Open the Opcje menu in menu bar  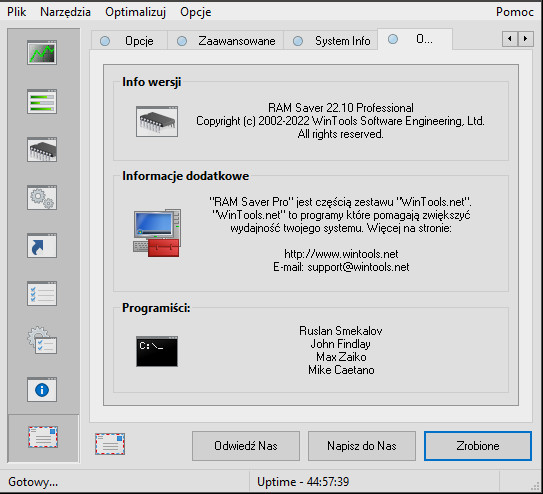[x=196, y=12]
